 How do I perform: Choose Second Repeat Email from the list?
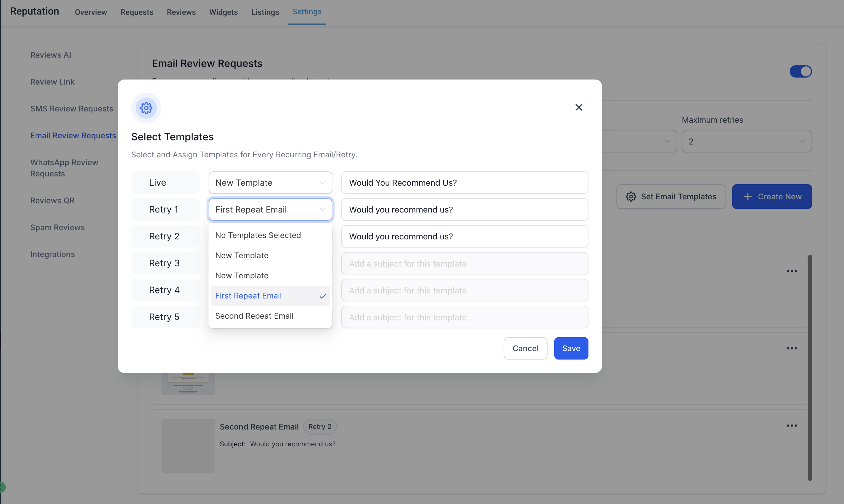[254, 316]
